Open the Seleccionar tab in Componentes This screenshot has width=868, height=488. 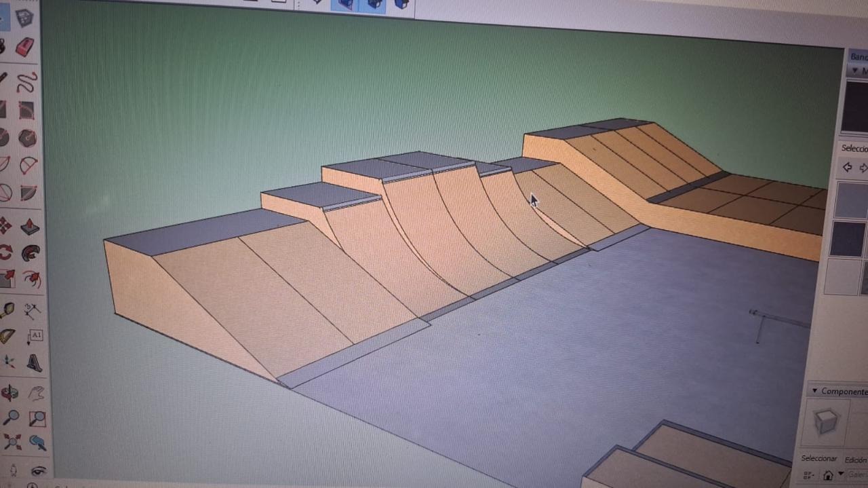point(818,458)
